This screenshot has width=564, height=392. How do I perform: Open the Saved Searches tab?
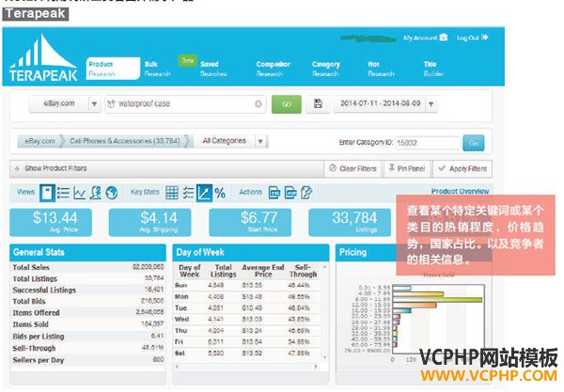coord(213,69)
